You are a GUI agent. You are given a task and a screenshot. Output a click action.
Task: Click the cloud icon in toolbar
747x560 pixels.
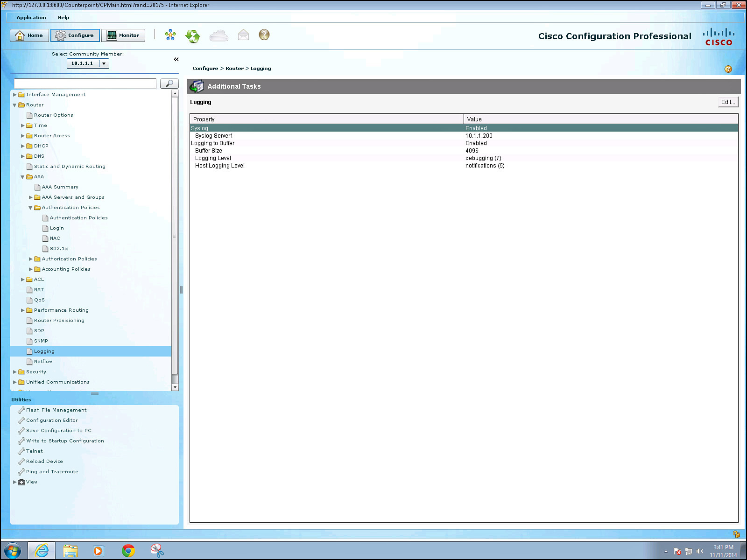point(218,35)
